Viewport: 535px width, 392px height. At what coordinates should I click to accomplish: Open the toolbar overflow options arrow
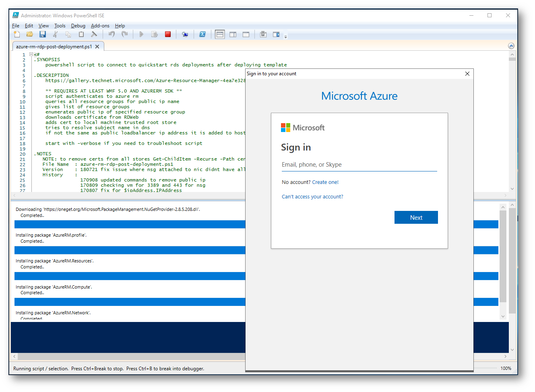[x=286, y=36]
